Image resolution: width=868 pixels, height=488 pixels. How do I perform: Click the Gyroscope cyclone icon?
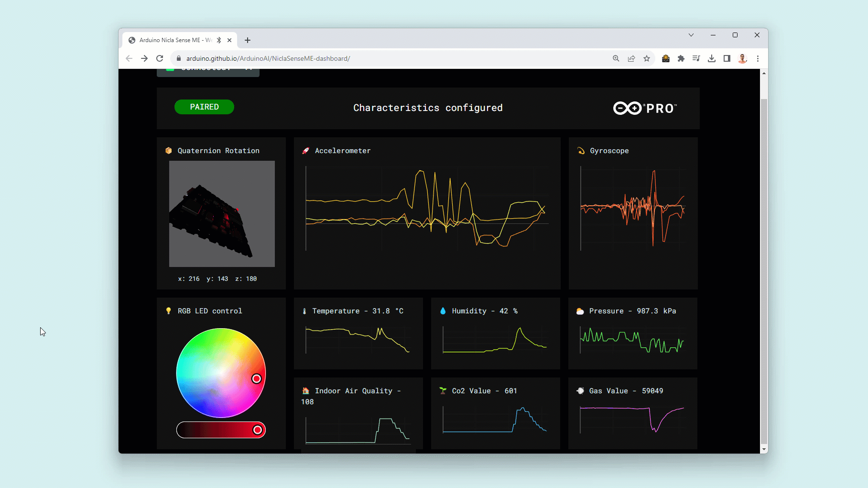(x=580, y=150)
